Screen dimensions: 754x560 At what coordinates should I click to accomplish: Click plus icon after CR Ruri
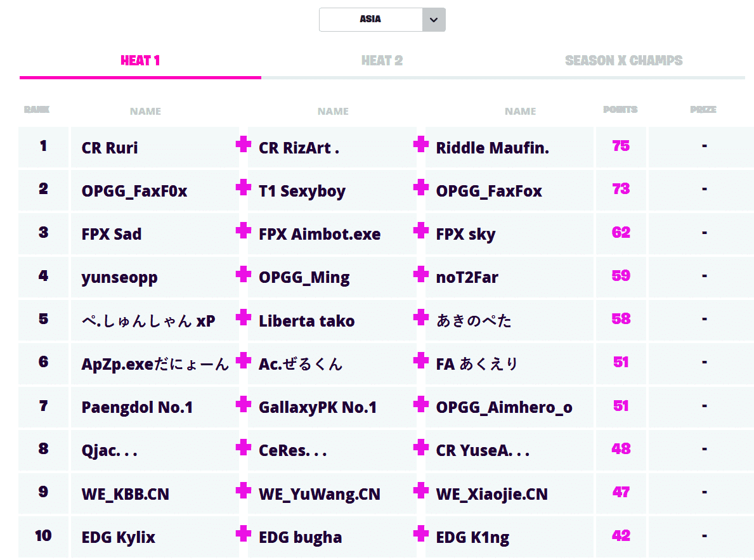(x=243, y=145)
